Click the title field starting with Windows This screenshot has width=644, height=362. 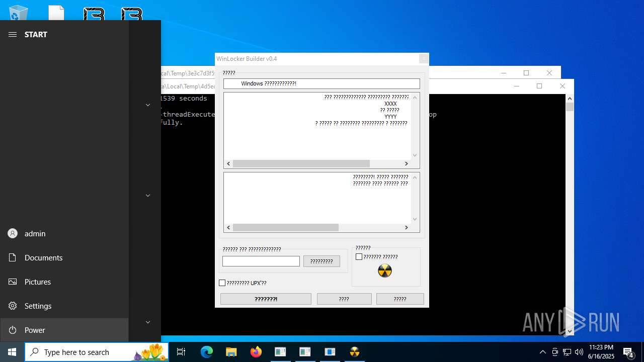tap(321, 83)
